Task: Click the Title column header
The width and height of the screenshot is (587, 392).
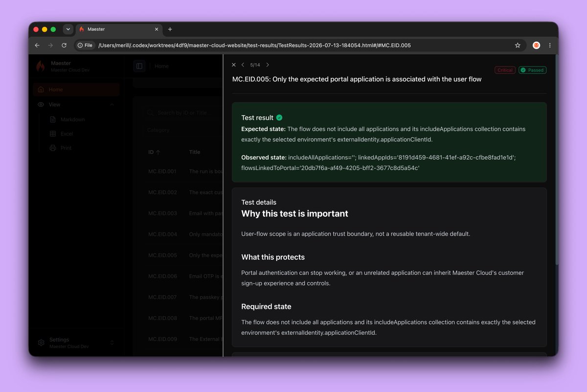Action: pos(195,152)
